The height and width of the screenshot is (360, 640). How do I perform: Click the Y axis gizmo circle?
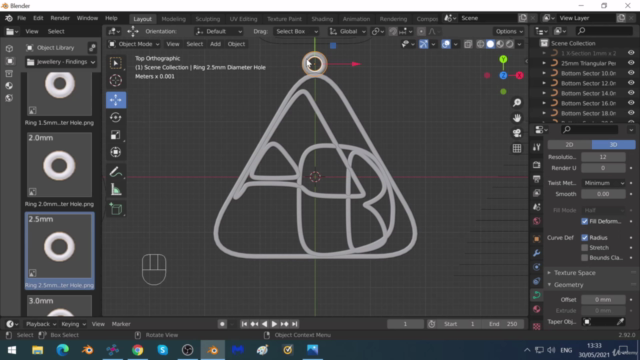(x=503, y=60)
